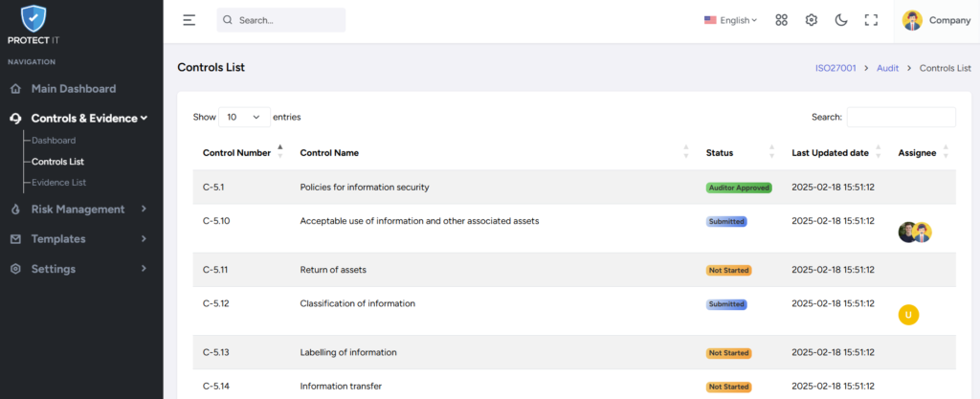
Task: Open the apps grid icon
Action: click(781, 20)
